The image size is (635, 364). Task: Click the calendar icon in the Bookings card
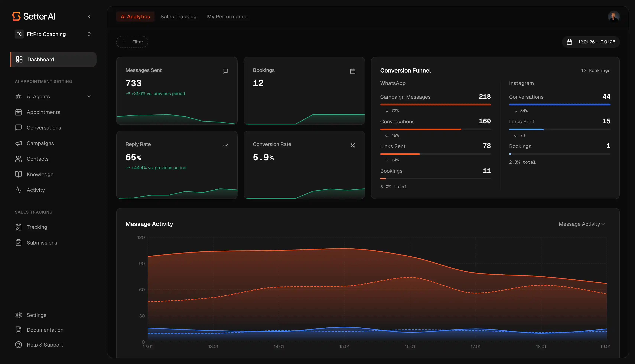(353, 71)
